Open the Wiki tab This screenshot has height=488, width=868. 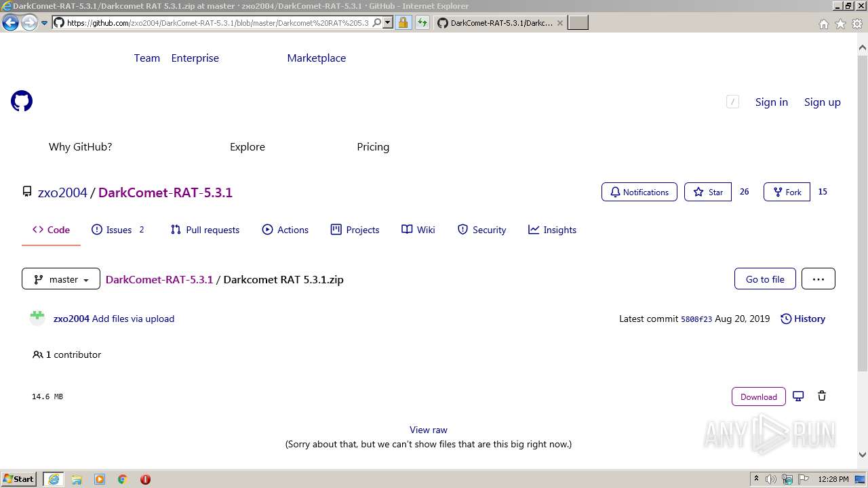pyautogui.click(x=418, y=230)
